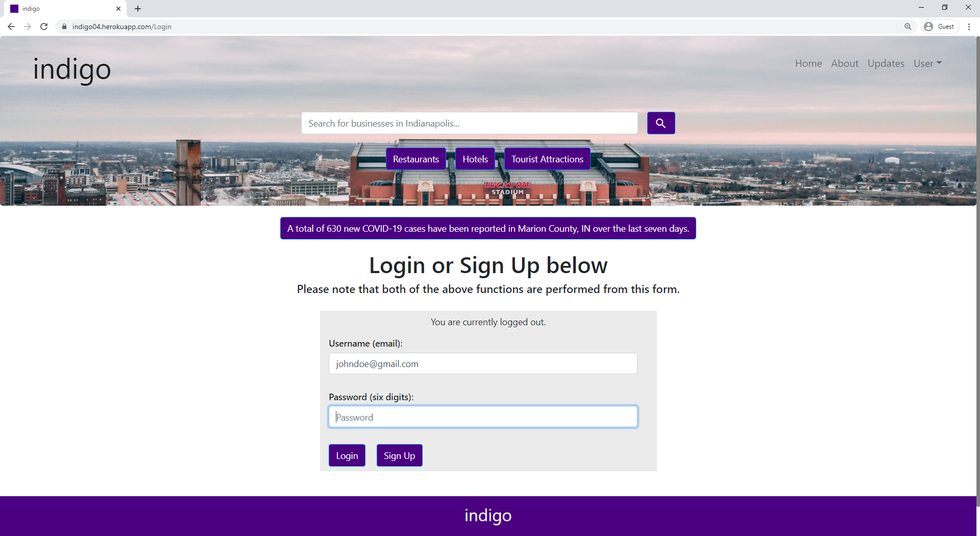Image resolution: width=980 pixels, height=536 pixels.
Task: Click the purple search magnifier button
Action: coord(661,123)
